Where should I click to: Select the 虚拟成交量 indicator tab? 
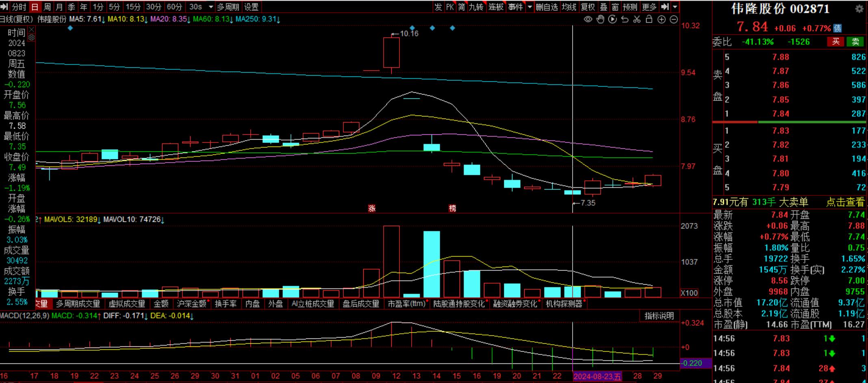[x=127, y=304]
